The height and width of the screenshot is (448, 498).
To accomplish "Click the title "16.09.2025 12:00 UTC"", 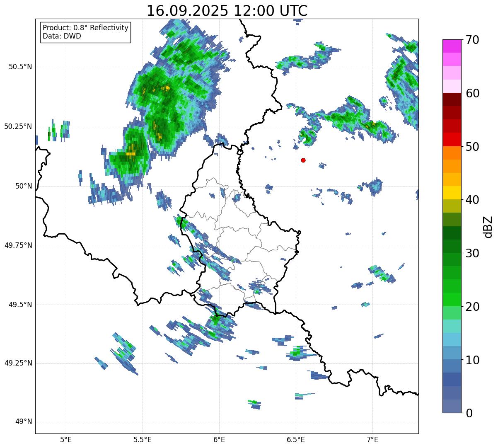I will click(x=227, y=11).
